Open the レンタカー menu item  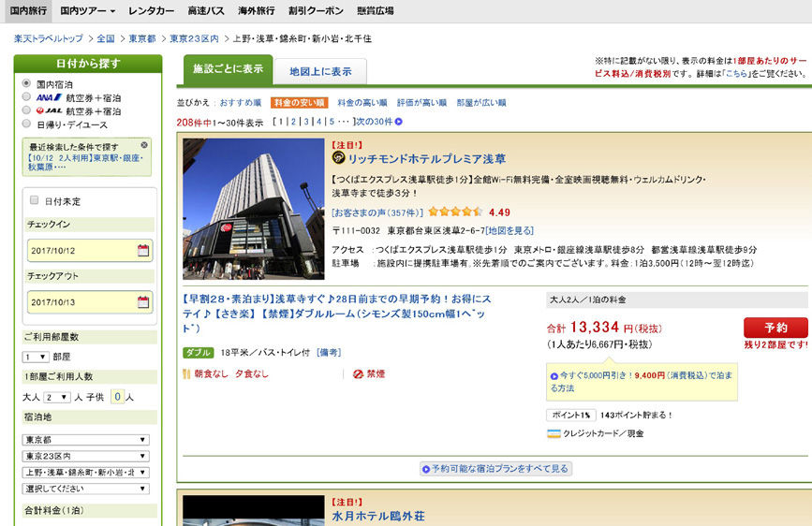click(151, 11)
